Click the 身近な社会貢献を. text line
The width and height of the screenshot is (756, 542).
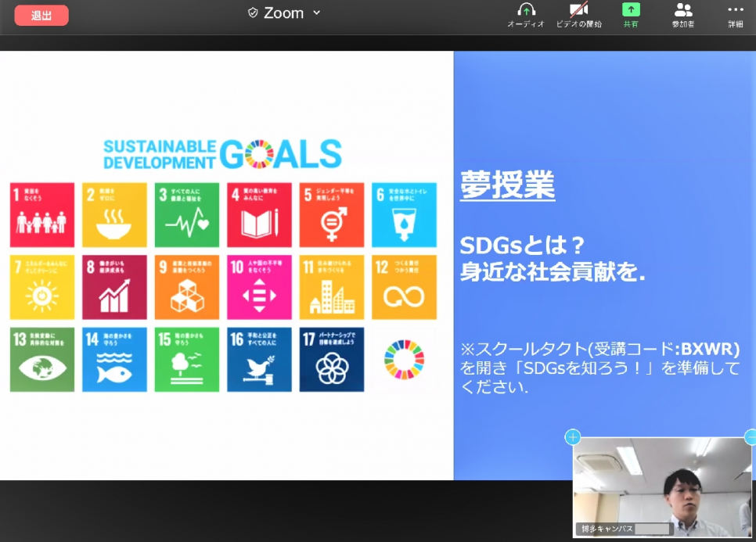[x=553, y=271]
